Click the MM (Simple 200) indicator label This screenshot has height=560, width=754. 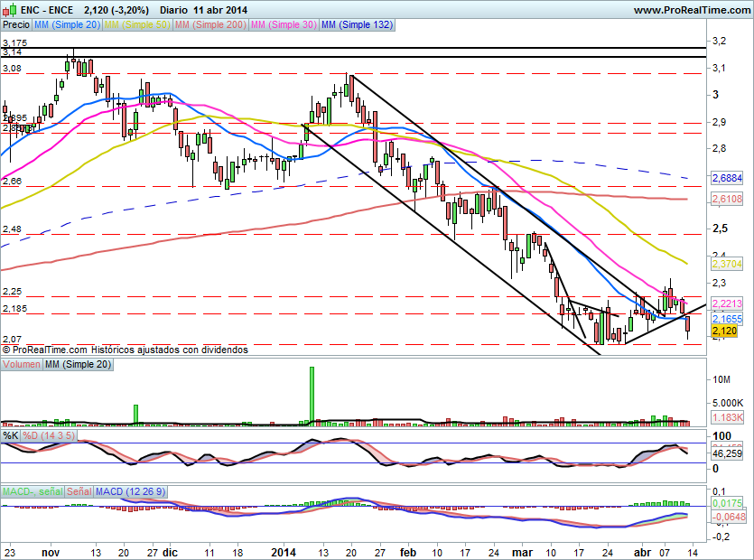tap(209, 25)
